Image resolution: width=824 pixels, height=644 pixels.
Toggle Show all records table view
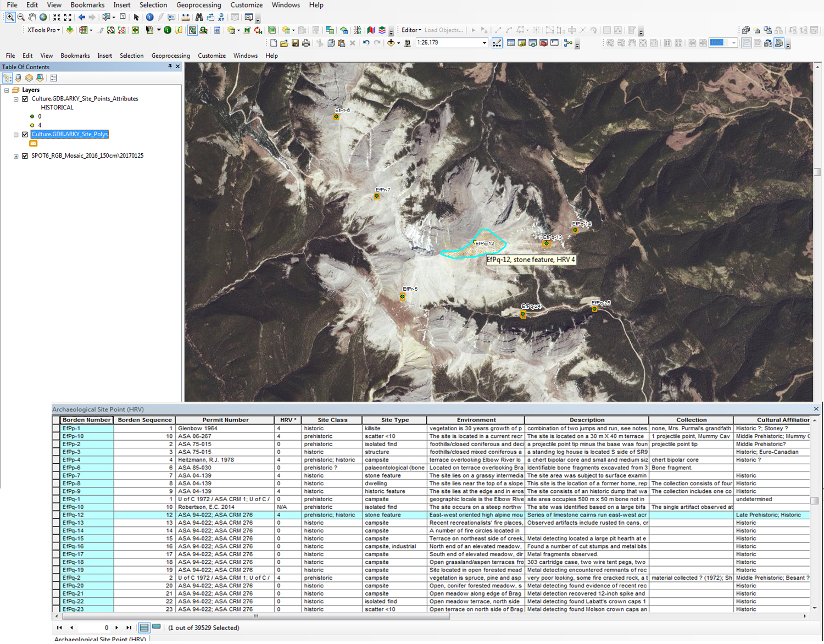144,628
